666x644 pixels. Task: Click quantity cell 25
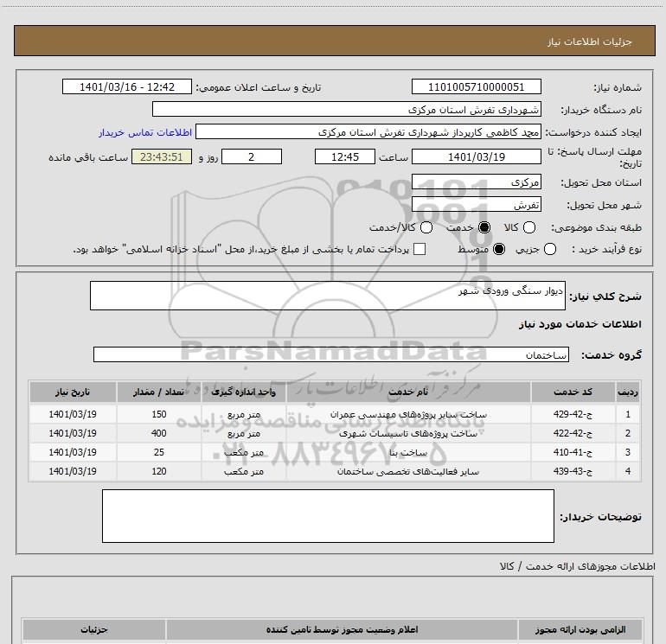coord(159,453)
